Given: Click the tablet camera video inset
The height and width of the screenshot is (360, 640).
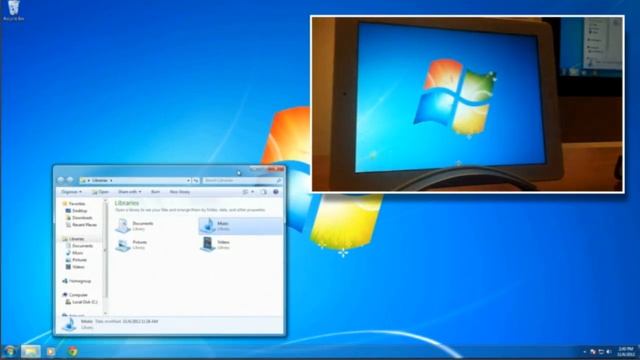Looking at the screenshot, I should click(467, 104).
